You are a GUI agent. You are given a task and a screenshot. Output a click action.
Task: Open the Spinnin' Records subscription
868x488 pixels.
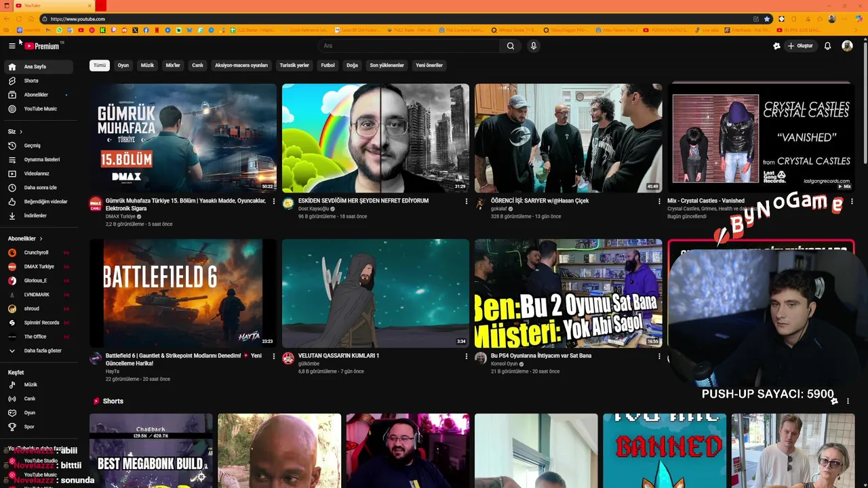tap(39, 323)
